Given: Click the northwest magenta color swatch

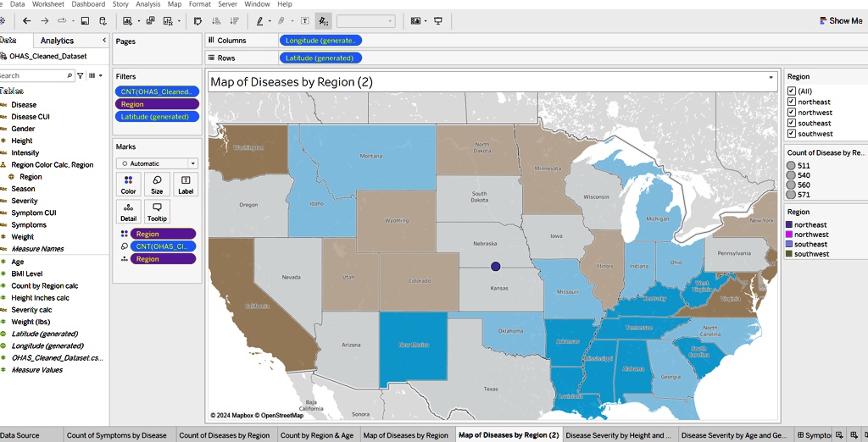Looking at the screenshot, I should coord(789,235).
